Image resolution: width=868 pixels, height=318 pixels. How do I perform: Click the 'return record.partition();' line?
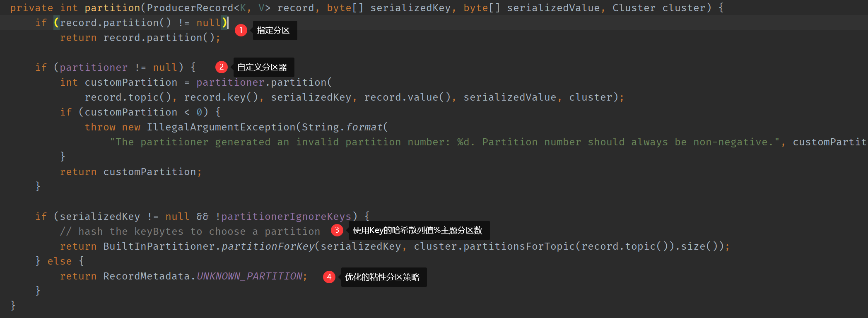point(140,38)
